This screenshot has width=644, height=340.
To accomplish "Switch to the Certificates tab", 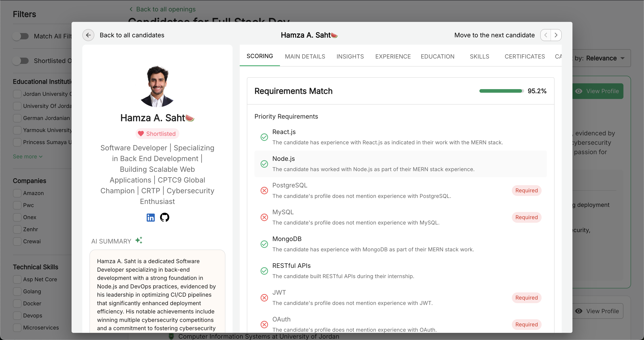I will 525,57.
